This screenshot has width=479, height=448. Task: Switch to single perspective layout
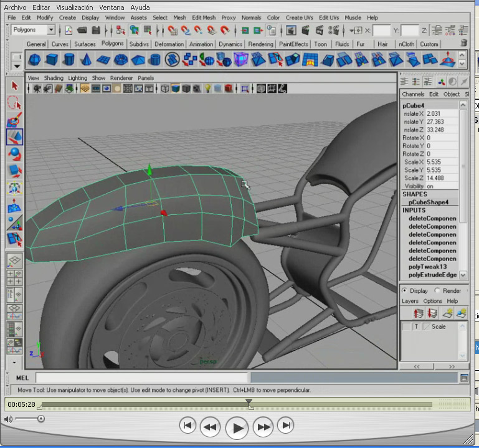coord(14,260)
